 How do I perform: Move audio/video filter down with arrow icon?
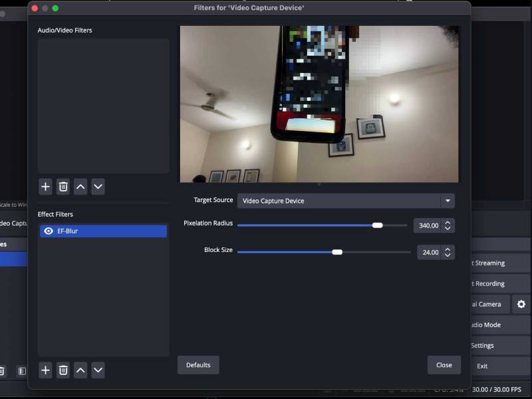tap(97, 187)
